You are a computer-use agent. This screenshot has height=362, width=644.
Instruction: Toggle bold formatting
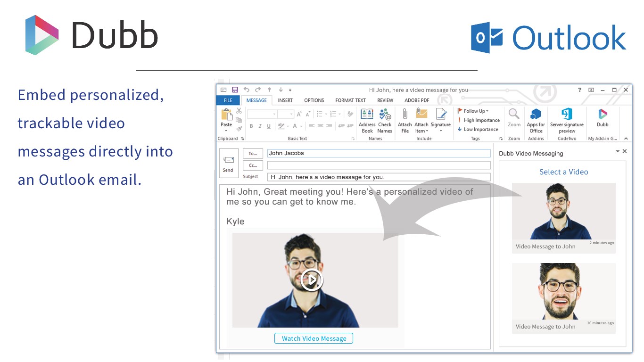pyautogui.click(x=251, y=126)
